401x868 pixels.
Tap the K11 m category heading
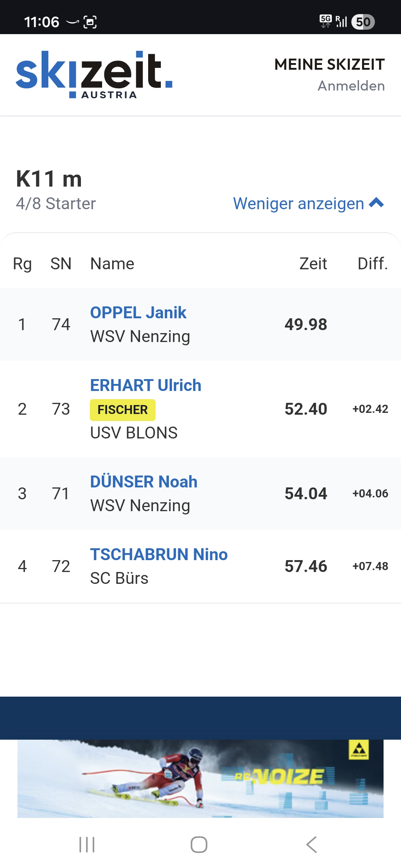(x=49, y=179)
